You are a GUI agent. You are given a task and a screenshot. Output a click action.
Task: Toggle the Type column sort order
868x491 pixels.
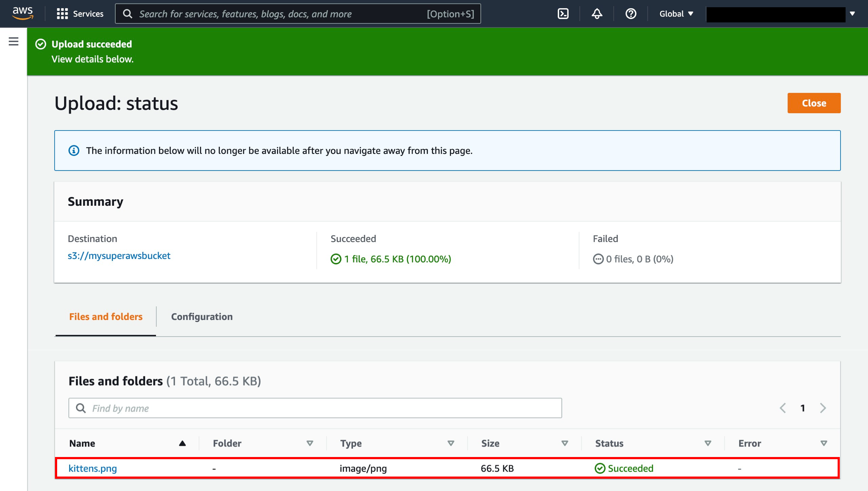point(451,443)
